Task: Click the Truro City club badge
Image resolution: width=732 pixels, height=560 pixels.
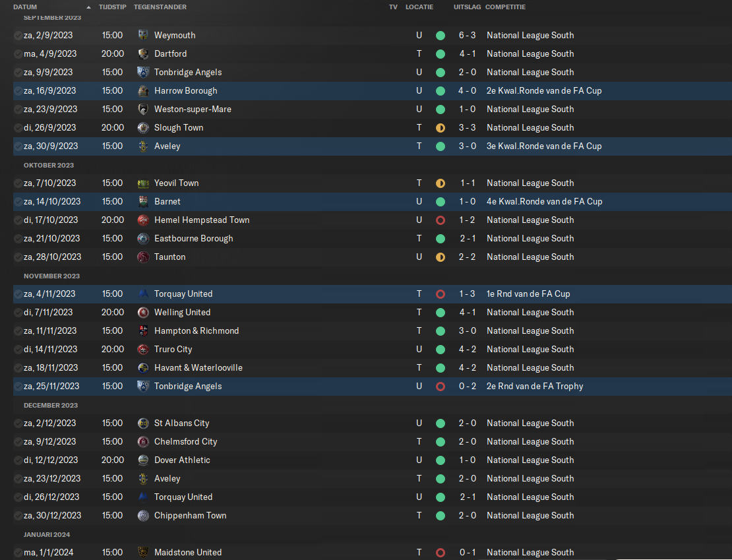Action: pos(143,350)
